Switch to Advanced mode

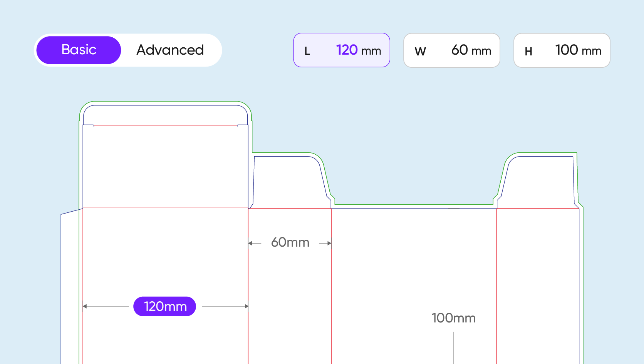170,50
